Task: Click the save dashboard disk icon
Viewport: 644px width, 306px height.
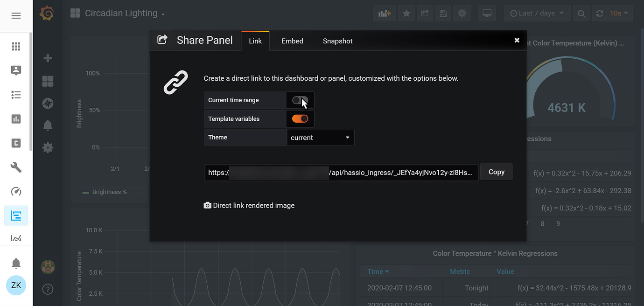Action: (443, 14)
